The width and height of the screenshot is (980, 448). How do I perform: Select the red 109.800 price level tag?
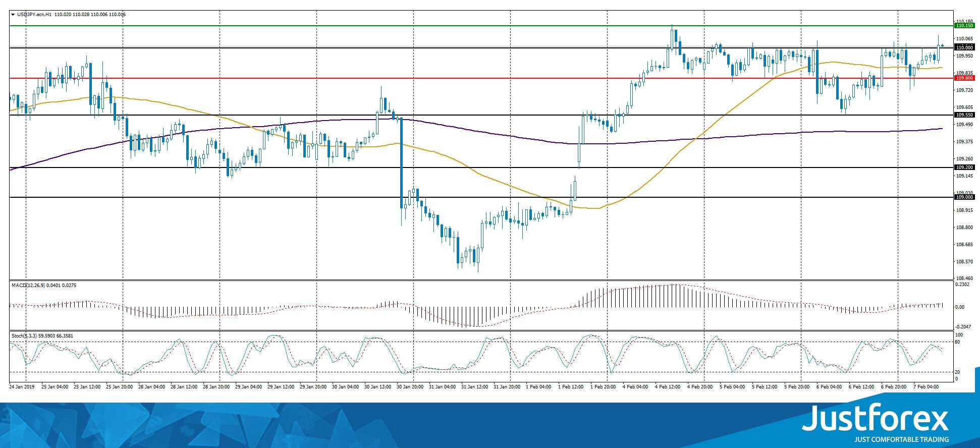pos(964,78)
